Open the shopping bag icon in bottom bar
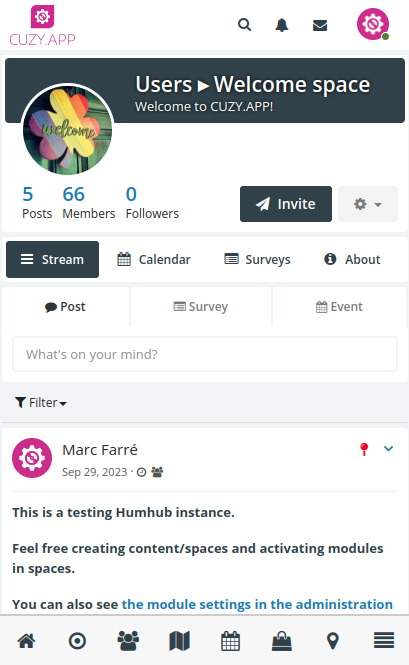409x665 pixels. [282, 641]
